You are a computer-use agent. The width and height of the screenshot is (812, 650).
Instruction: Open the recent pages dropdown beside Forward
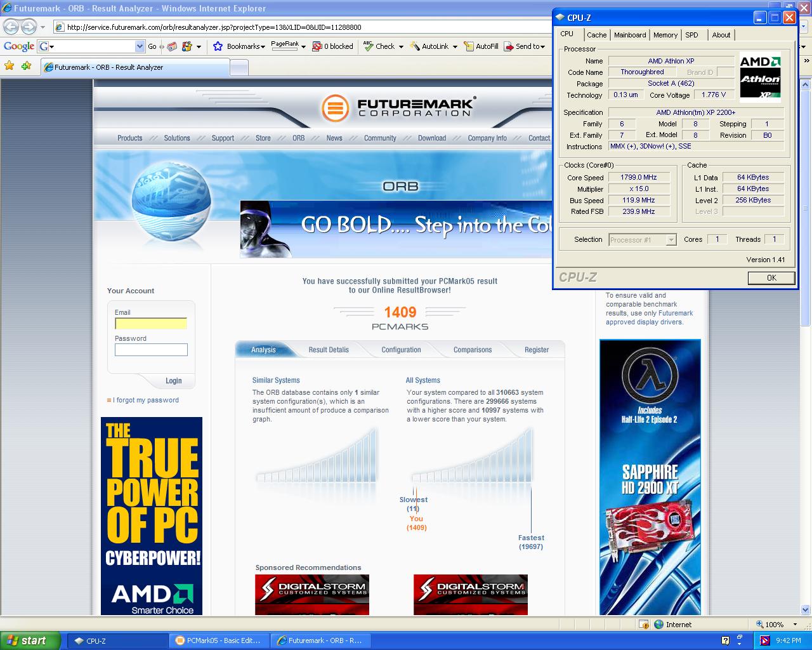coord(43,27)
